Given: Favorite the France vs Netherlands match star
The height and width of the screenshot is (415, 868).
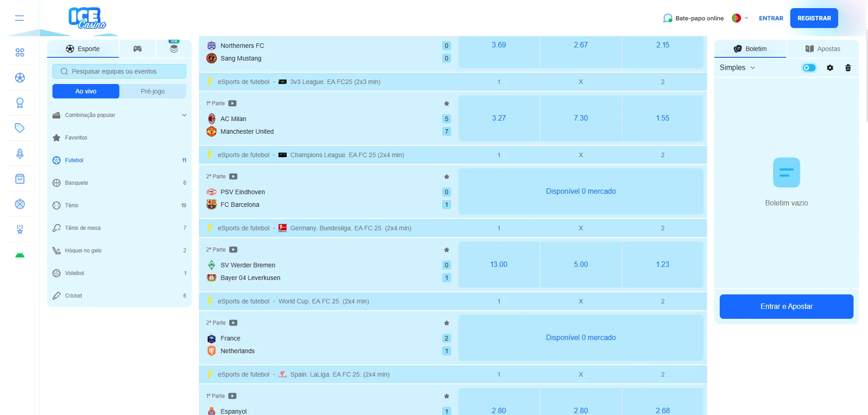Looking at the screenshot, I should click(447, 323).
